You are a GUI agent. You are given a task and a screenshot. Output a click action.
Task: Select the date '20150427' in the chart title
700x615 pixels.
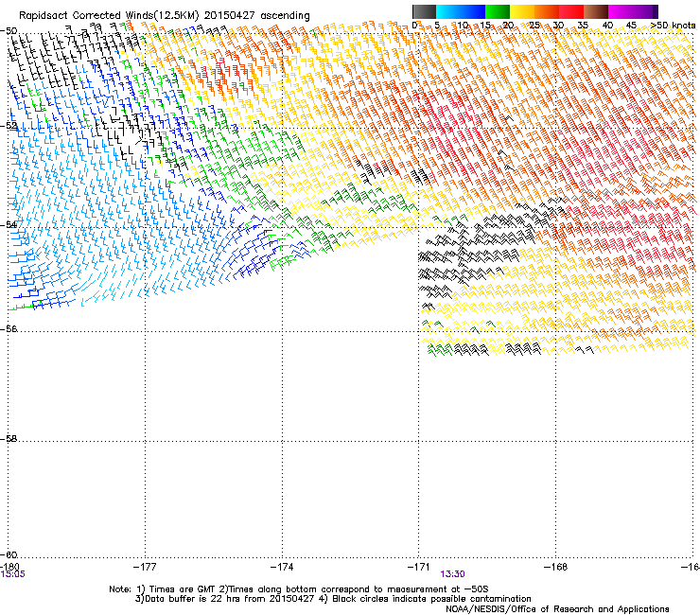tap(230, 16)
